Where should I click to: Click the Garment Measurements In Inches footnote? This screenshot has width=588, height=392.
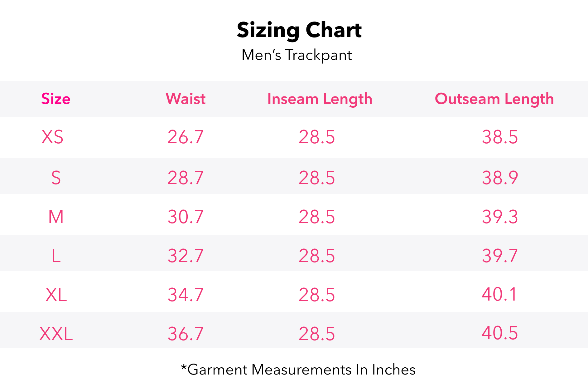click(x=298, y=370)
